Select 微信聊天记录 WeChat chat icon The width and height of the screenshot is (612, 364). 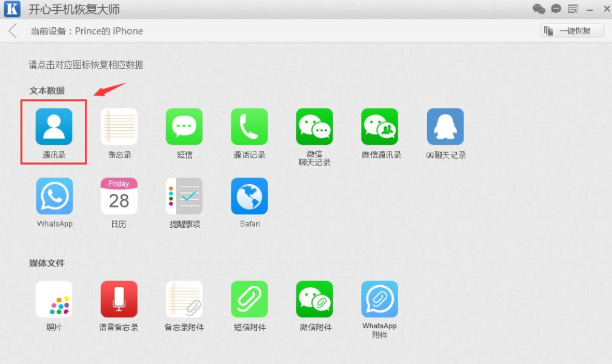314,127
